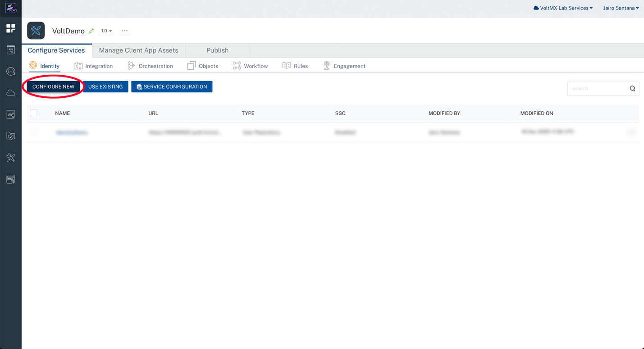Viewport: 644px width, 349px height.
Task: Expand the 1.0 version dropdown
Action: (106, 31)
